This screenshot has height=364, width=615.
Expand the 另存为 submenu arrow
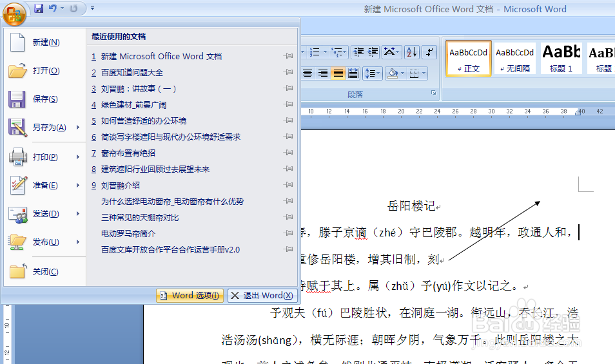78,128
